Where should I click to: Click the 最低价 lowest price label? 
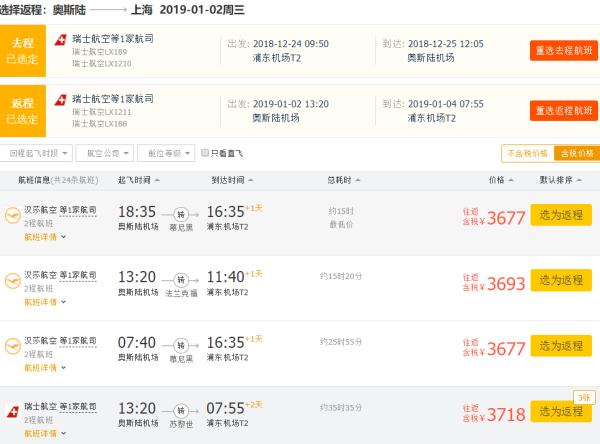point(341,225)
